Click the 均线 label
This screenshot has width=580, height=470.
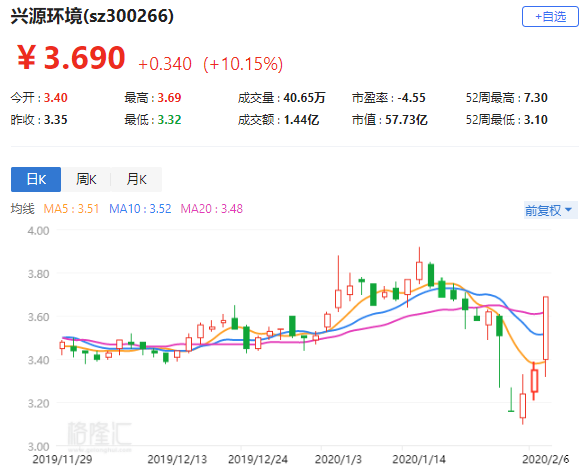pyautogui.click(x=23, y=209)
